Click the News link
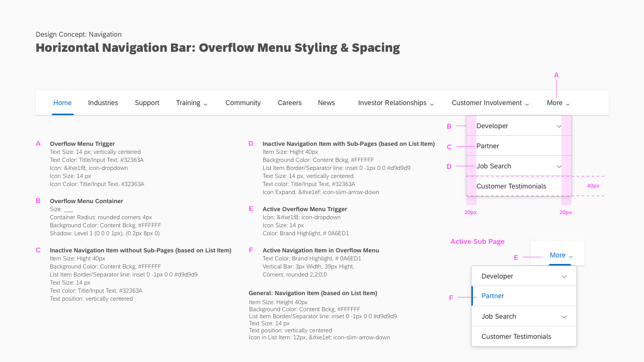This screenshot has height=362, width=644. (326, 103)
